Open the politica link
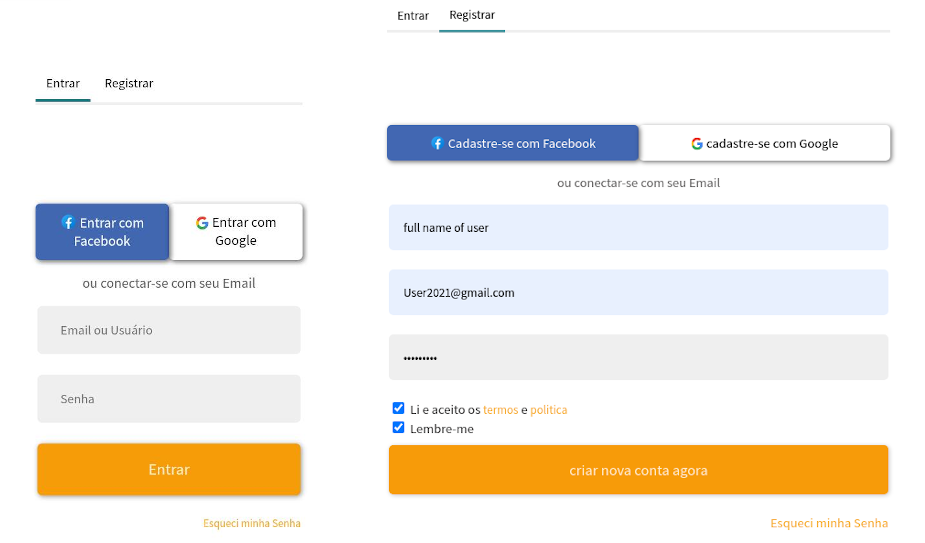This screenshot has height=543, width=925. 549,410
